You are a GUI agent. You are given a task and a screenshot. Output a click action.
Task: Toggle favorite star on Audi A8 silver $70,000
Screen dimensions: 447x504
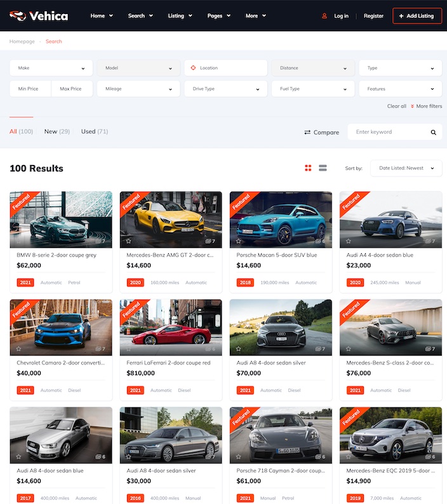[238, 349]
